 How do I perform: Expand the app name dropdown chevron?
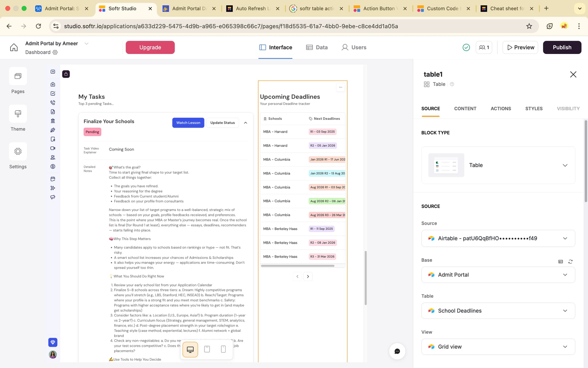click(86, 44)
